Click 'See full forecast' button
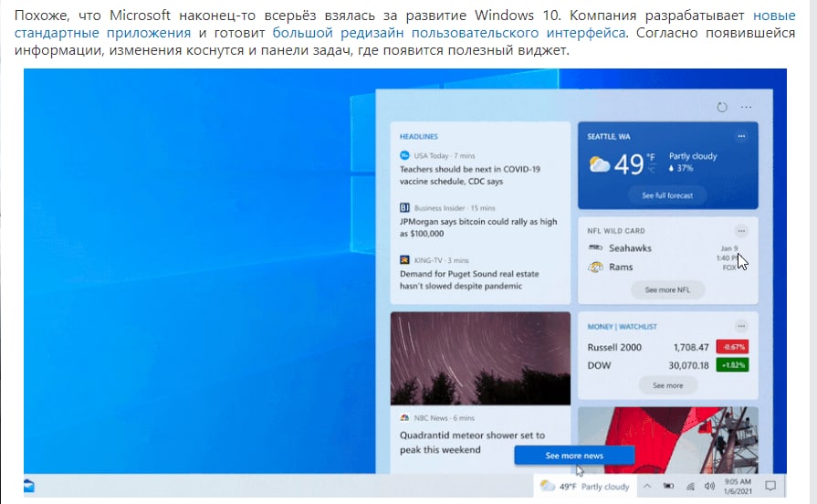 click(x=667, y=195)
